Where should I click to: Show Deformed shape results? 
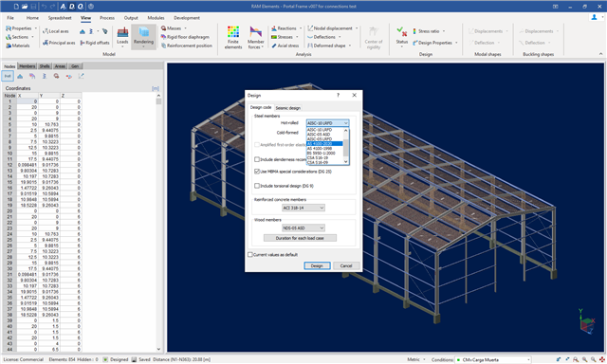tap(326, 45)
